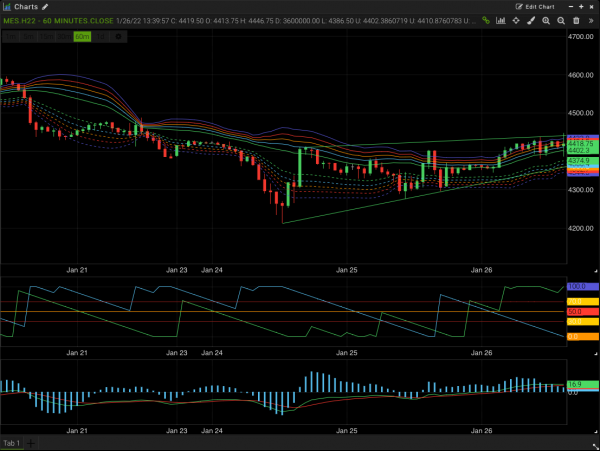The height and width of the screenshot is (451, 600).
Task: Minimize the Charts window
Action: click(571, 7)
